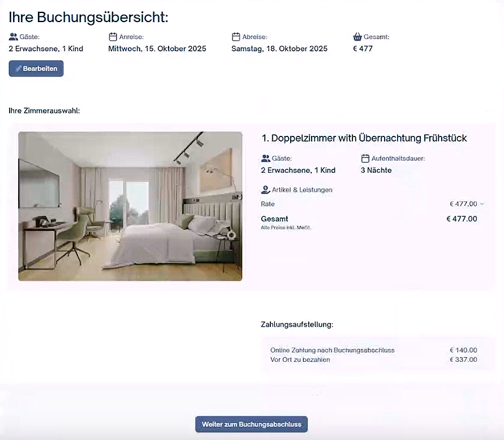Click the basket icon next to Gesamt
This screenshot has height=440, width=504.
coord(357,37)
